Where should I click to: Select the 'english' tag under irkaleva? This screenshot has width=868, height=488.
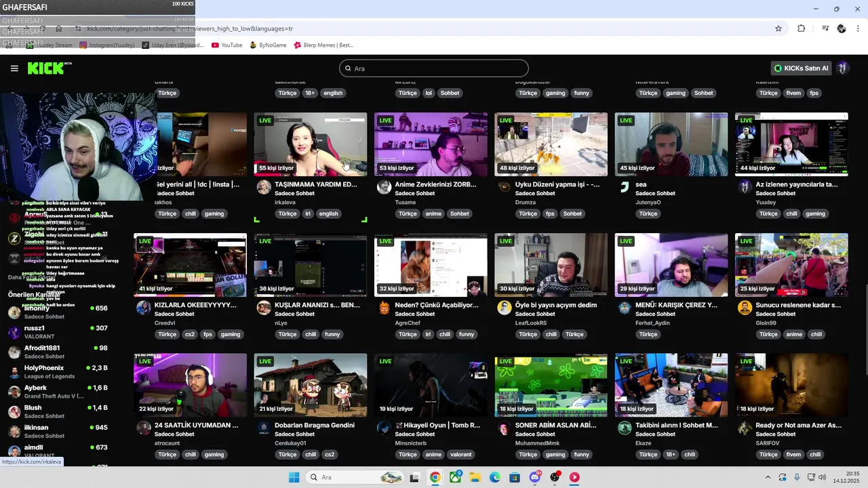pos(328,213)
